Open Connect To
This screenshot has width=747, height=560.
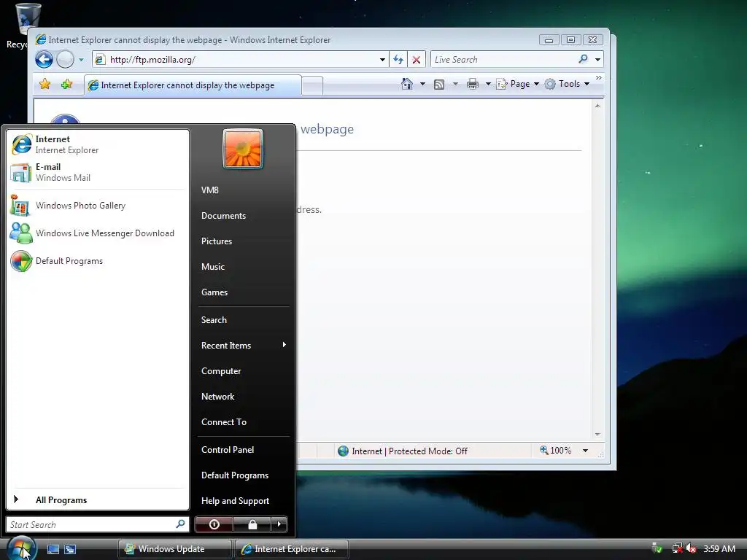coord(243,422)
